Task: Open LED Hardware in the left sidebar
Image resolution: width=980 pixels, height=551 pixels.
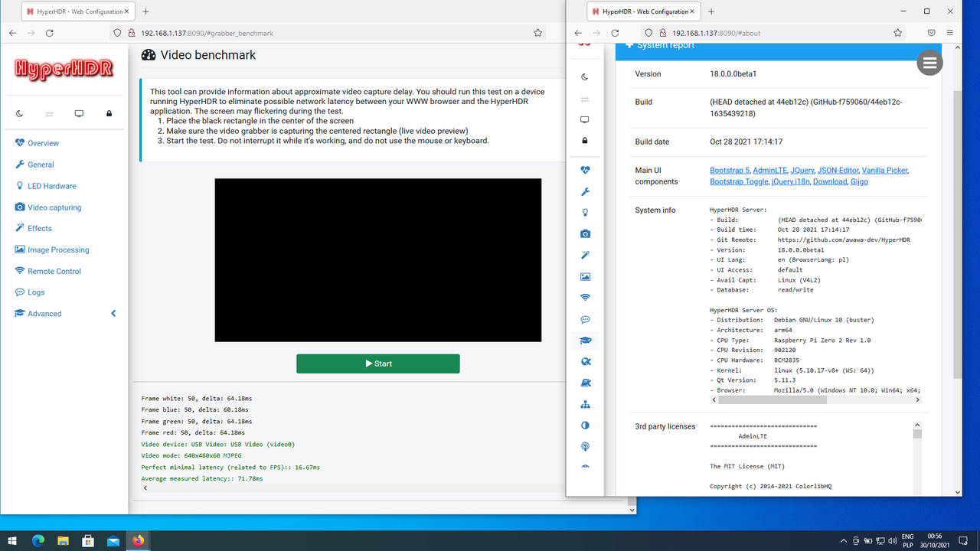Action: (x=46, y=186)
